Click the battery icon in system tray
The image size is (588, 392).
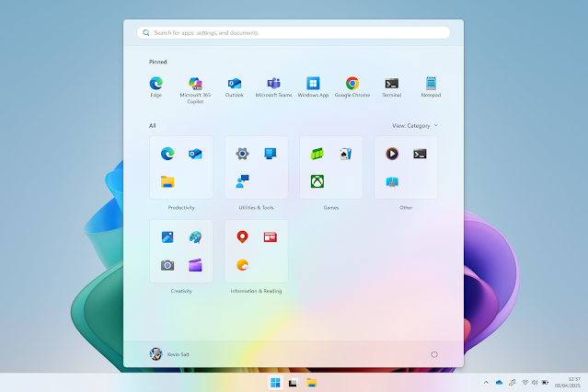(545, 383)
